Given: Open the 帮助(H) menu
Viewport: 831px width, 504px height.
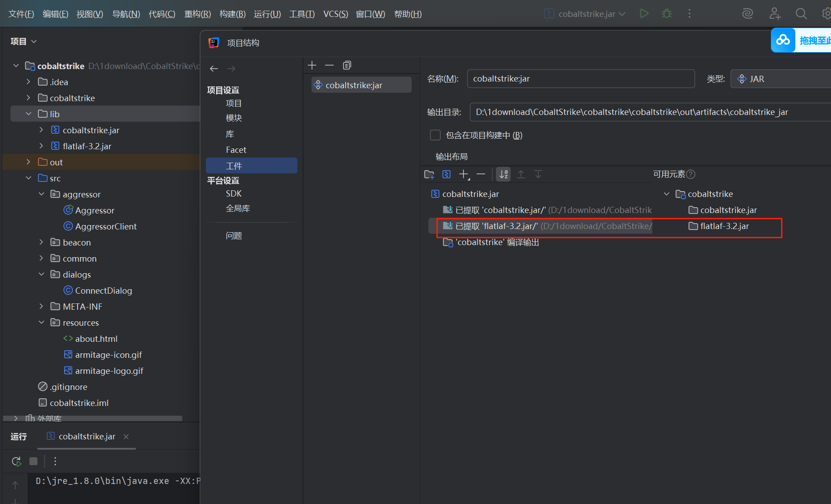Looking at the screenshot, I should (408, 14).
